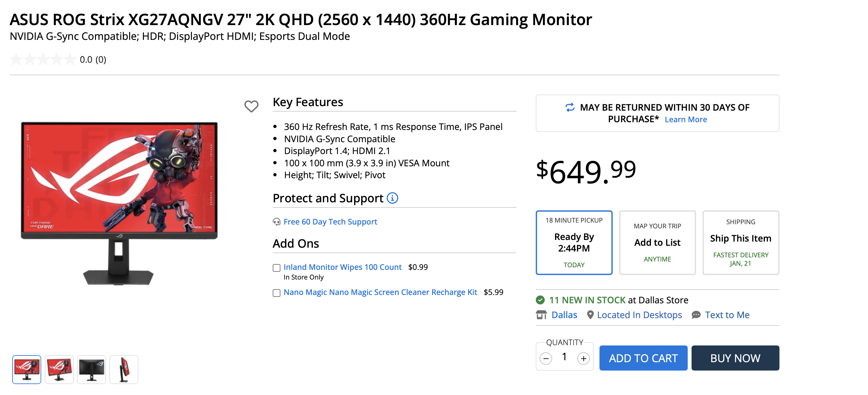Check Nano Magic Screen Cleaner add-on
868x395 pixels.
276,293
